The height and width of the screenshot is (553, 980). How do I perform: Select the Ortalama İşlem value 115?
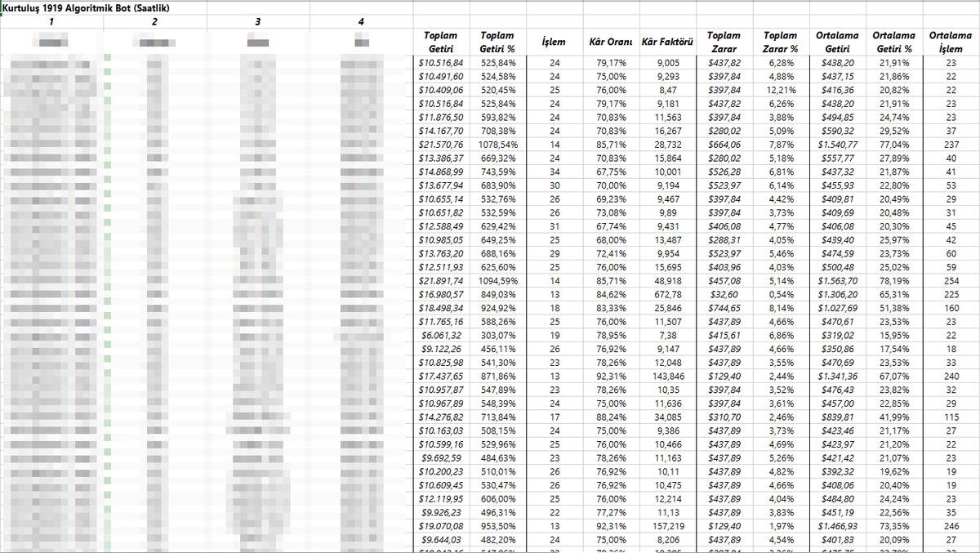click(951, 418)
